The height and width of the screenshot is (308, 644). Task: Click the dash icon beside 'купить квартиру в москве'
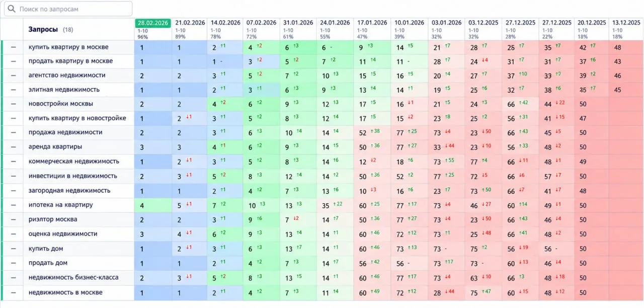[13, 47]
